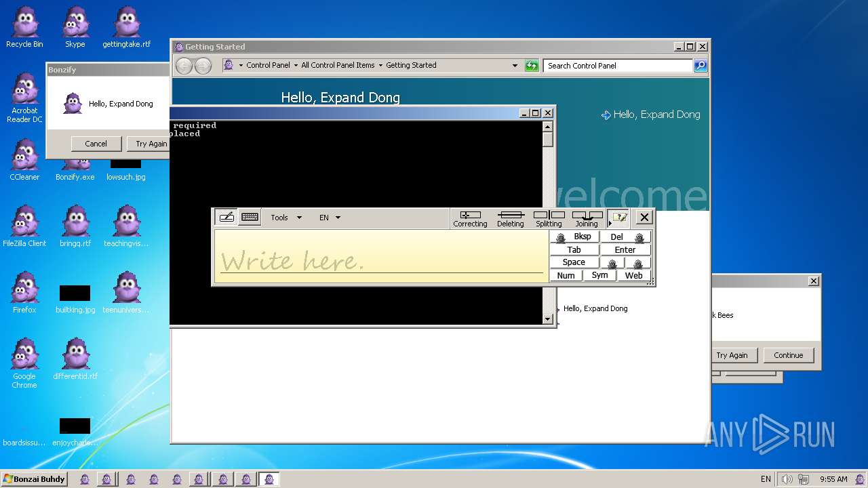Viewport: 868px width, 488px height.
Task: Select the teenunivers... desktop file
Action: point(126,293)
